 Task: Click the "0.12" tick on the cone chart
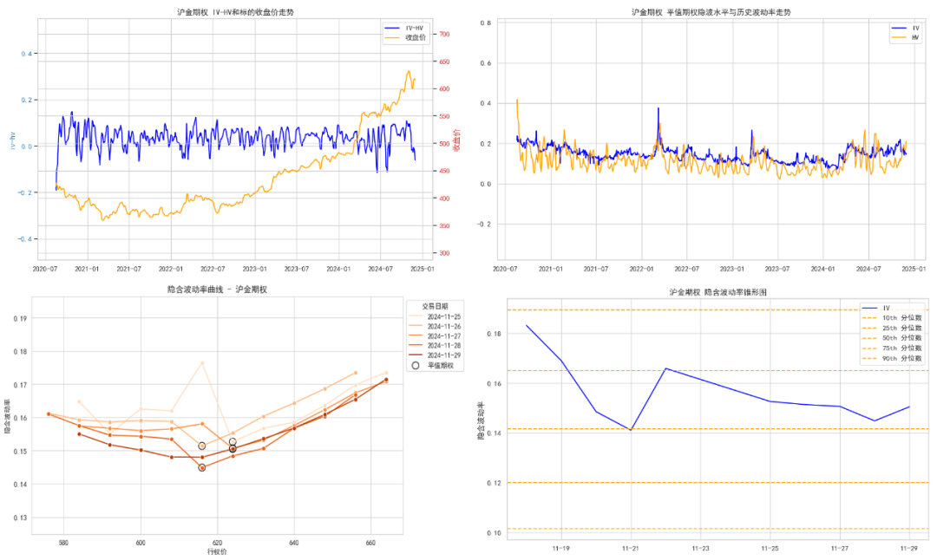(x=494, y=483)
